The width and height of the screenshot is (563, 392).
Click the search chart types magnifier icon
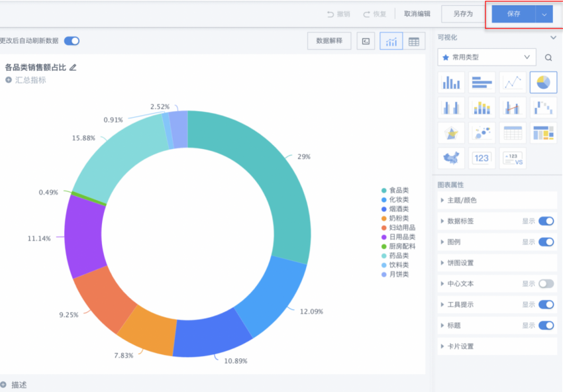pos(548,58)
